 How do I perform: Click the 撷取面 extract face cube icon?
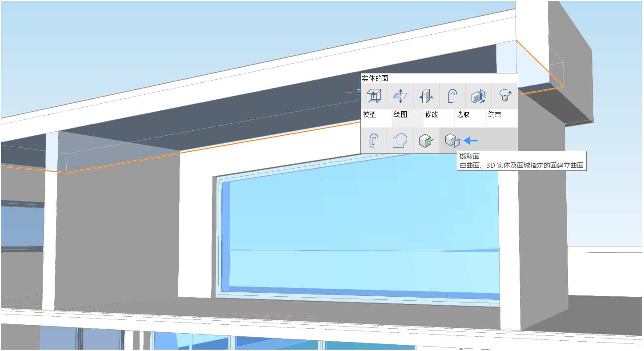(x=452, y=141)
